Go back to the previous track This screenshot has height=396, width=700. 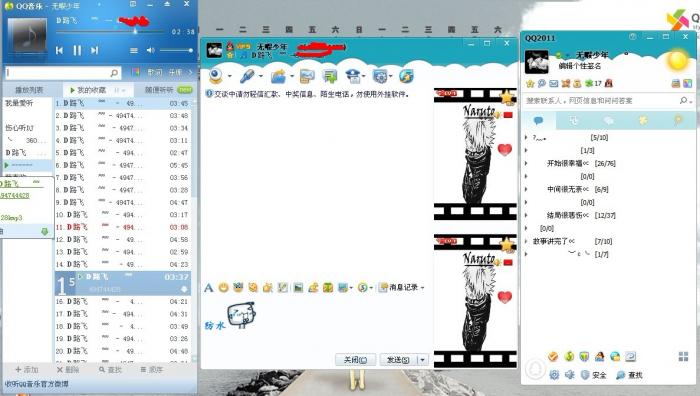pos(59,50)
